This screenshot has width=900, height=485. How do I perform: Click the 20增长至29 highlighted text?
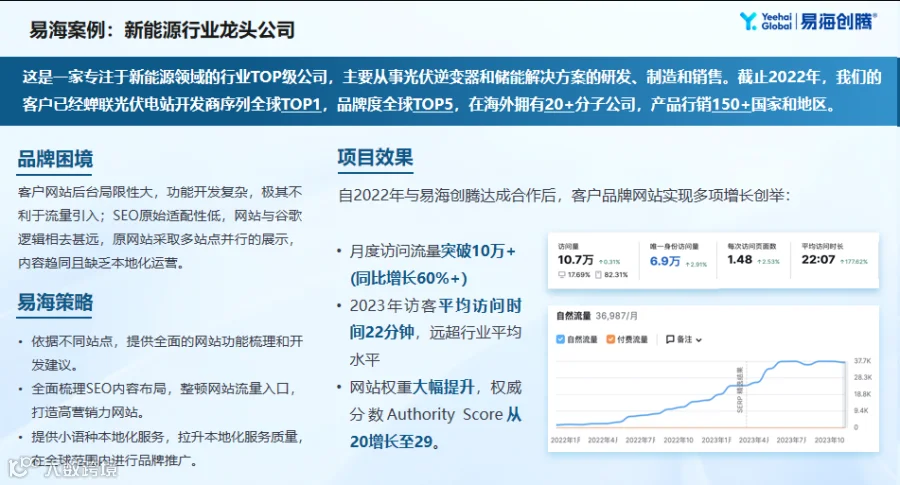tap(391, 441)
